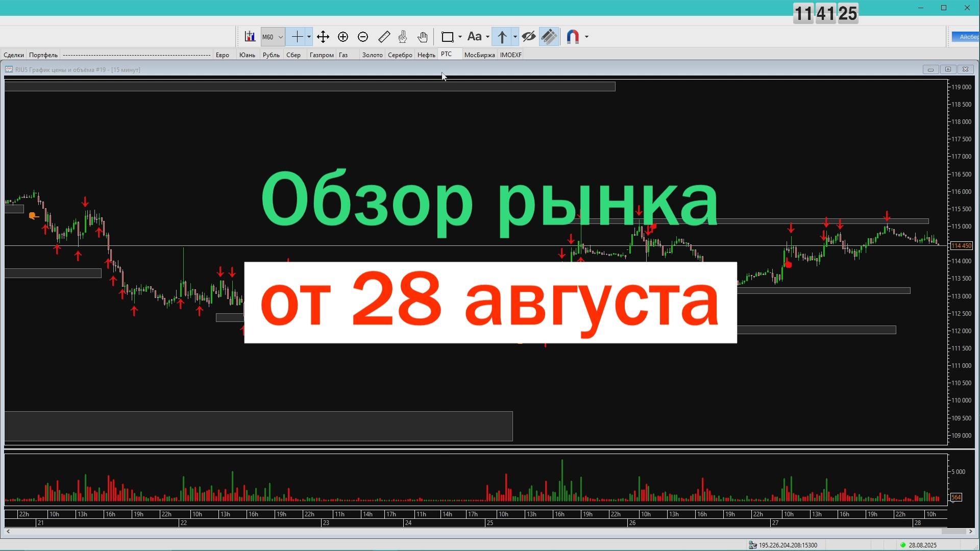Select the open hand pan tool
This screenshot has width=980, height=551.
pyautogui.click(x=422, y=37)
